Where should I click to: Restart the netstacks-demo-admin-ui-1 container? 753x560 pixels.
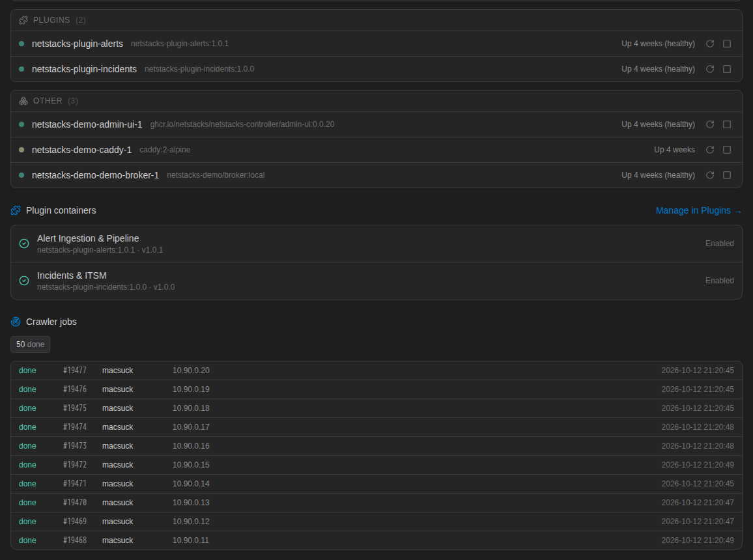710,124
